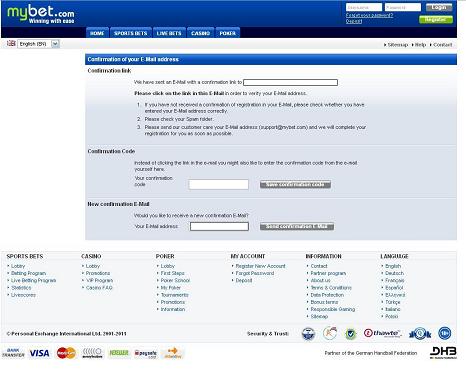Click the Visa payment icon

pos(39,353)
